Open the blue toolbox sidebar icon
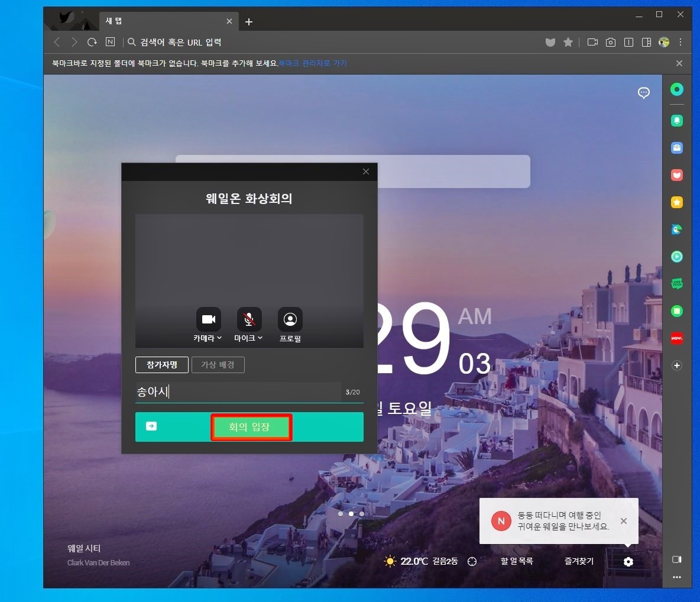Screen dimensions: 700x602 [x=677, y=148]
